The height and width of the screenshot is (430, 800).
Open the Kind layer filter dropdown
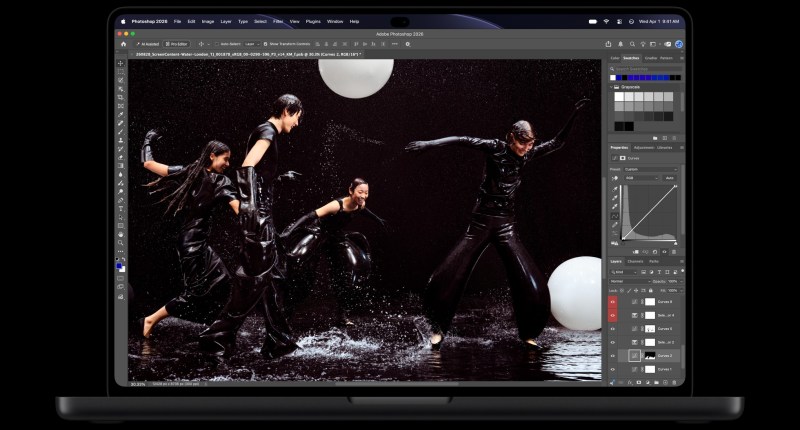tap(624, 272)
